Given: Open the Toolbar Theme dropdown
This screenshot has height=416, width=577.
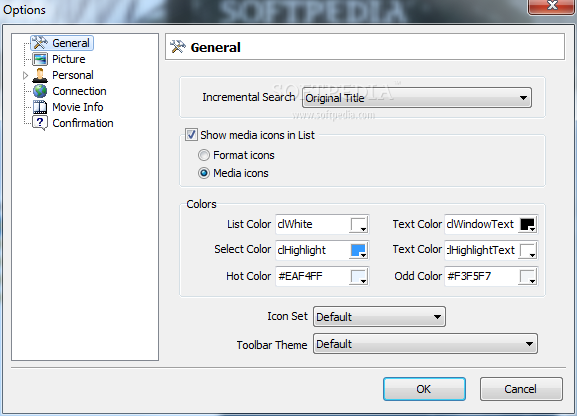Looking at the screenshot, I should tap(425, 344).
